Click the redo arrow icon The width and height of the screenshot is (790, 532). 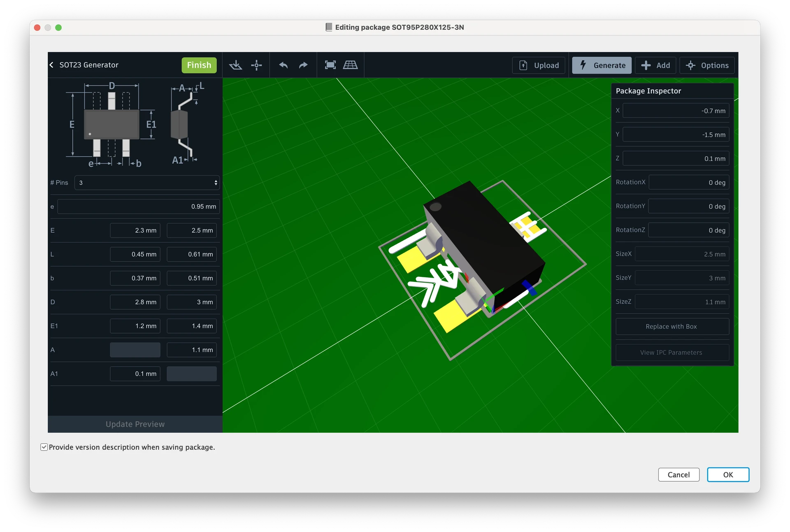click(303, 65)
